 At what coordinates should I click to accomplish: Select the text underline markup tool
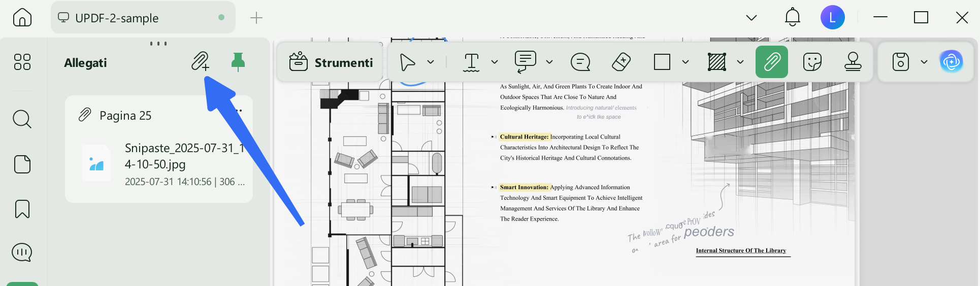click(471, 62)
